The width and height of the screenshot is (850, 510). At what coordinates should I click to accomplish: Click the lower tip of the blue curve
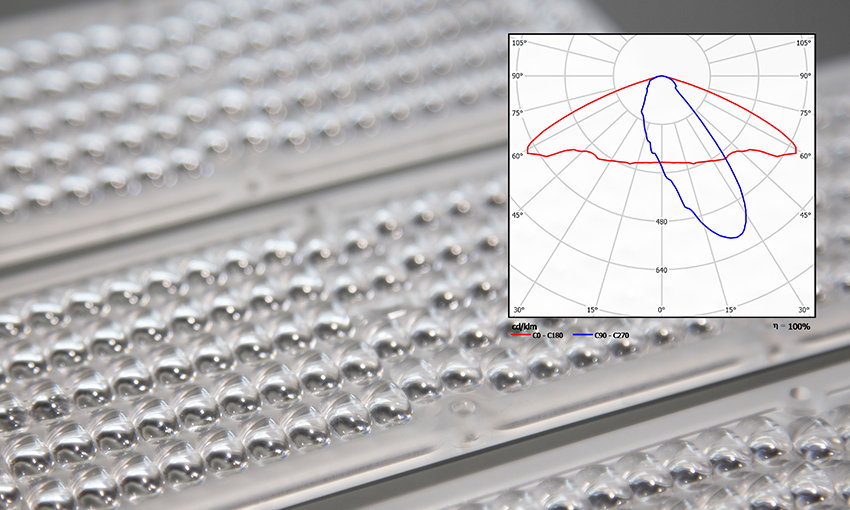pyautogui.click(x=737, y=237)
